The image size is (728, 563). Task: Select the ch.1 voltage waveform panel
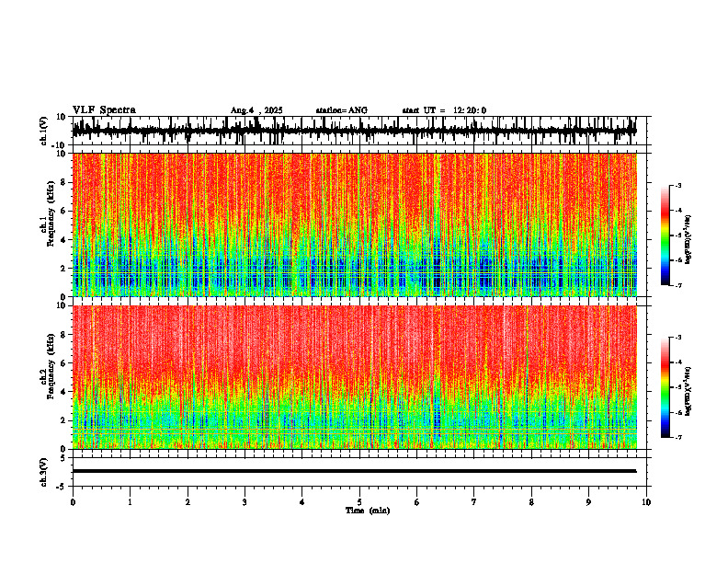(361, 131)
